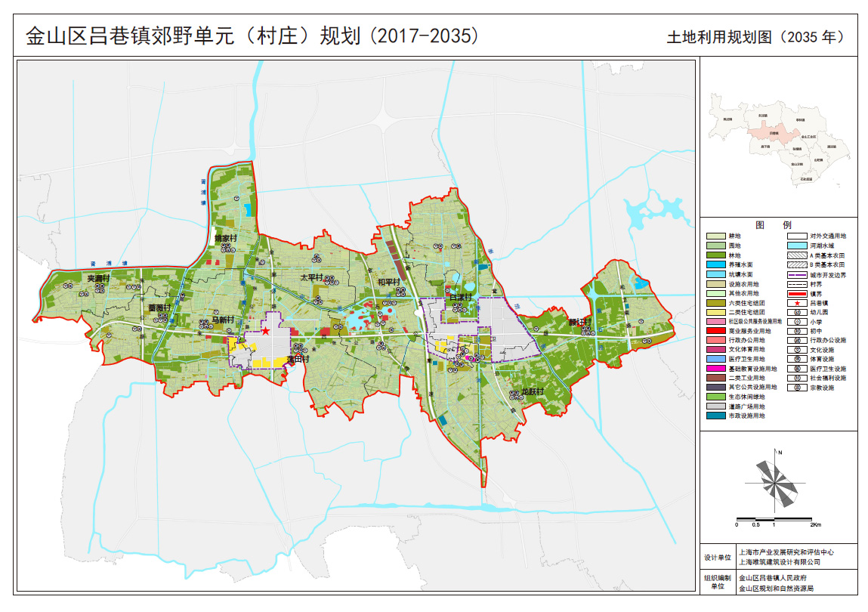This screenshot has width=868, height=612.
Task: Click the 姚家村 village label on map
Action: 226,239
